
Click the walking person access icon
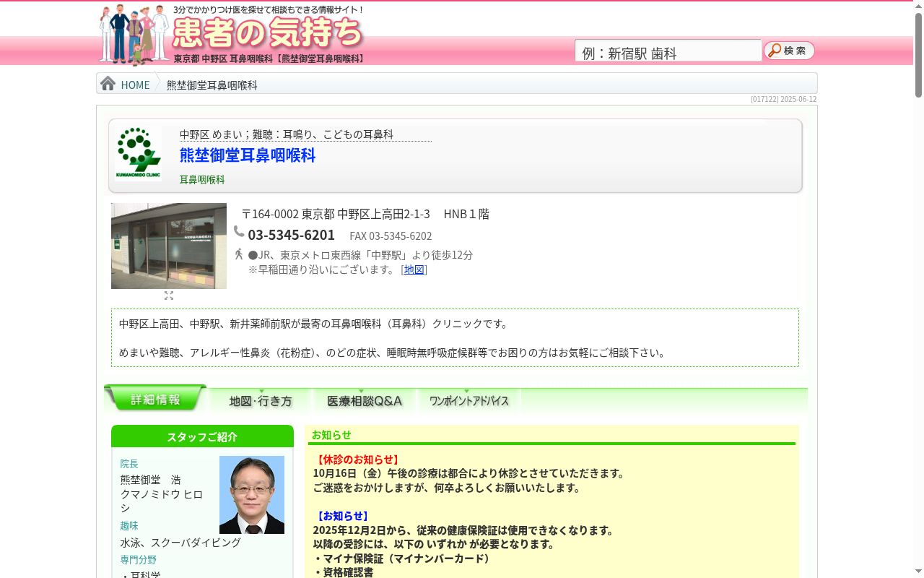[239, 254]
